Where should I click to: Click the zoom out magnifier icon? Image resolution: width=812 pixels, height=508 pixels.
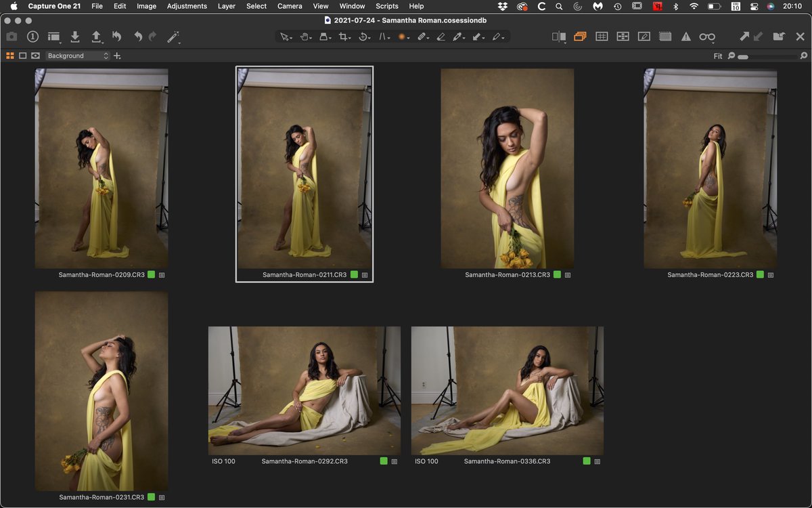[x=731, y=56]
